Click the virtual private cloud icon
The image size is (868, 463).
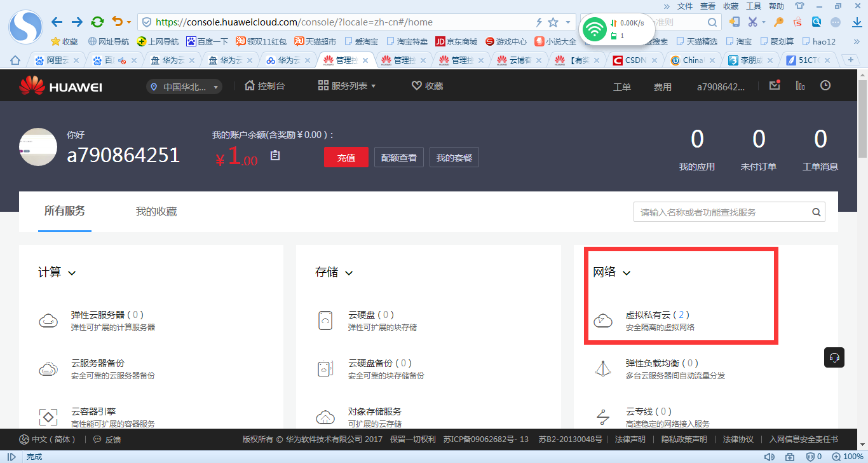(x=602, y=321)
